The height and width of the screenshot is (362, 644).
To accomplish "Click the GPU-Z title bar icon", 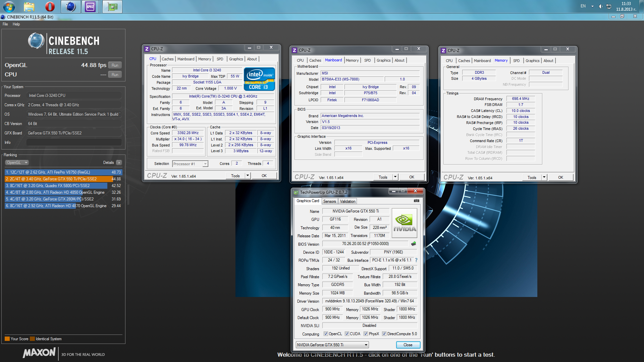I will tap(296, 192).
